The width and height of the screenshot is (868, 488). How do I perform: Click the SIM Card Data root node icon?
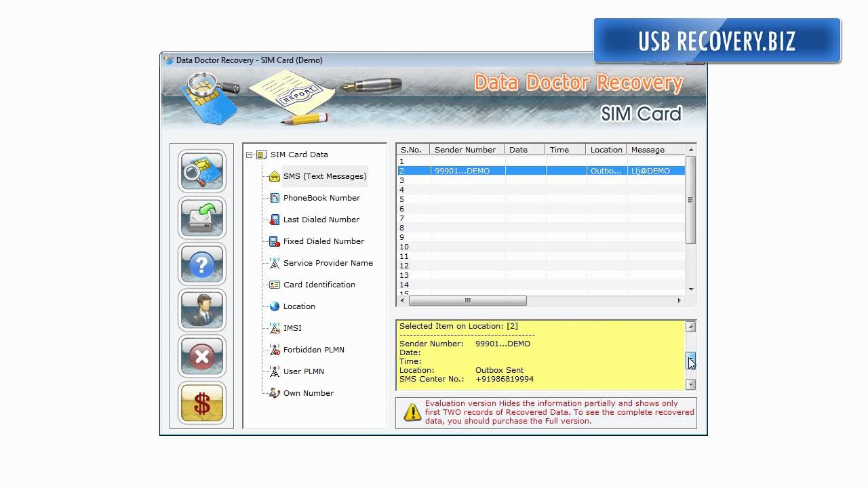point(261,155)
